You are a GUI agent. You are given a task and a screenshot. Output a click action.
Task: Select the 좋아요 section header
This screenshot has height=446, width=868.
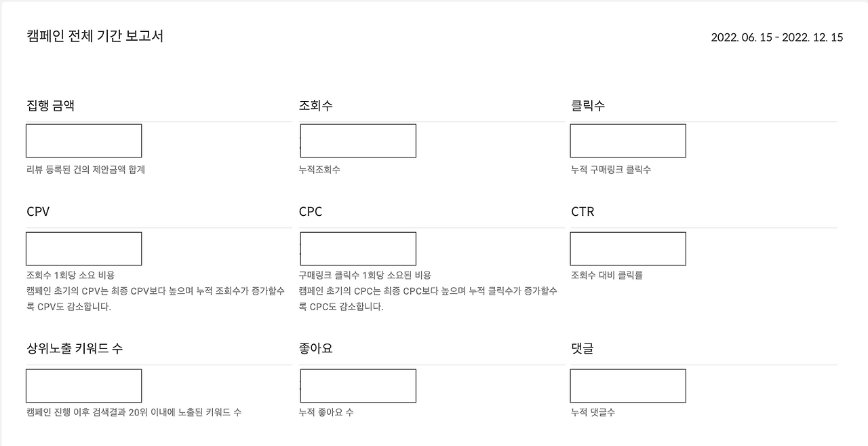pyautogui.click(x=315, y=347)
